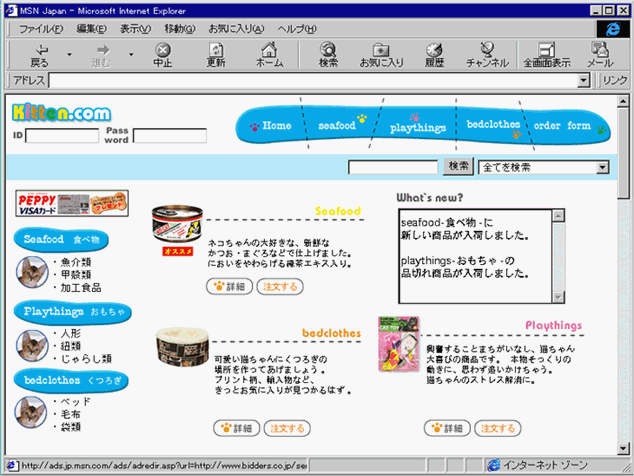Toggle Fullscreen (全画面表示) toolbar button
The width and height of the screenshot is (634, 476).
point(547,54)
